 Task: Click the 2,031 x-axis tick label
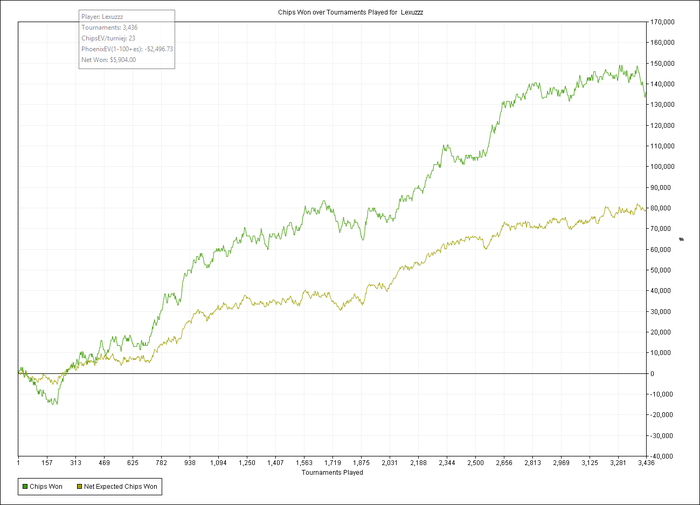390,463
